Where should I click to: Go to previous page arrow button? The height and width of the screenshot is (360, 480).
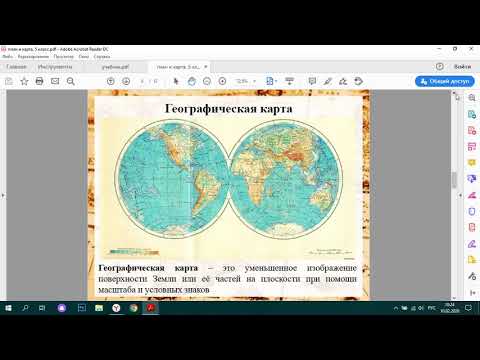(x=111, y=81)
